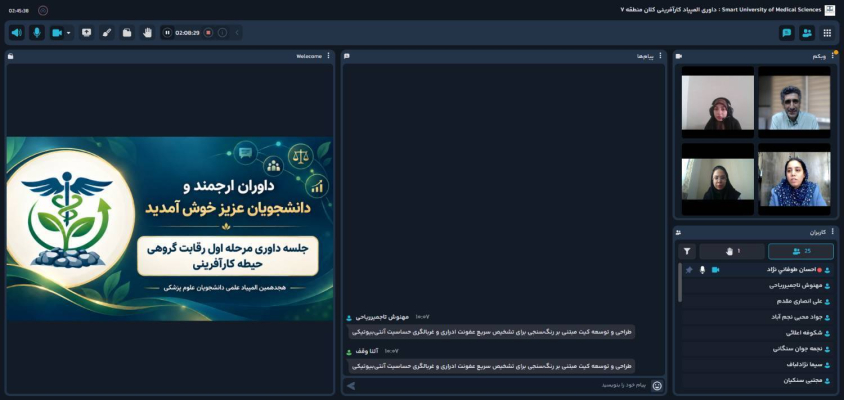
Task: Switch to the raised hands tab
Action: click(x=732, y=251)
